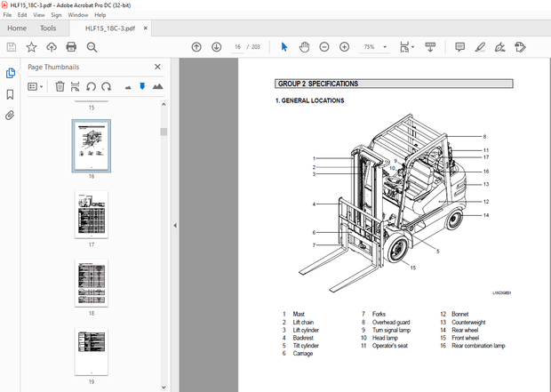This screenshot has width=551, height=392.
Task: Open the View menu
Action: point(38,15)
